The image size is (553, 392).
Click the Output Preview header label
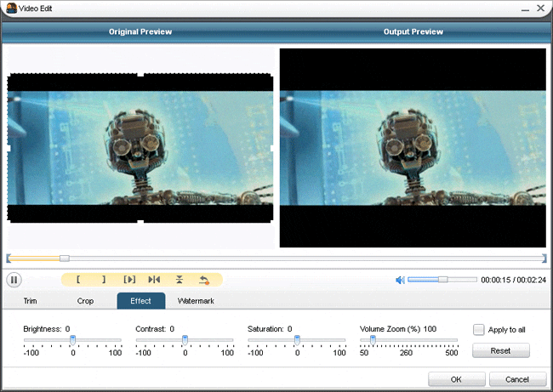[x=413, y=31]
